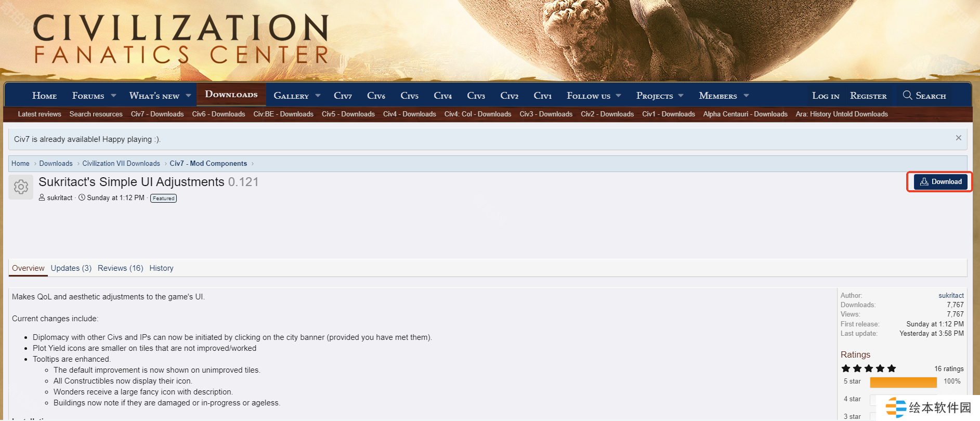980x421 pixels.
Task: Open Civ7 - Mod Components breadcrumb
Action: click(208, 163)
